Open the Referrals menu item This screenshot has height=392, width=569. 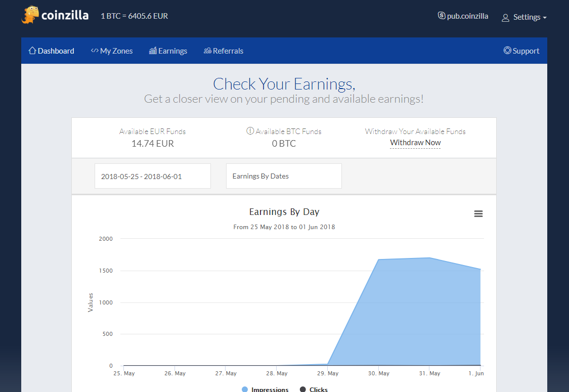pos(224,51)
